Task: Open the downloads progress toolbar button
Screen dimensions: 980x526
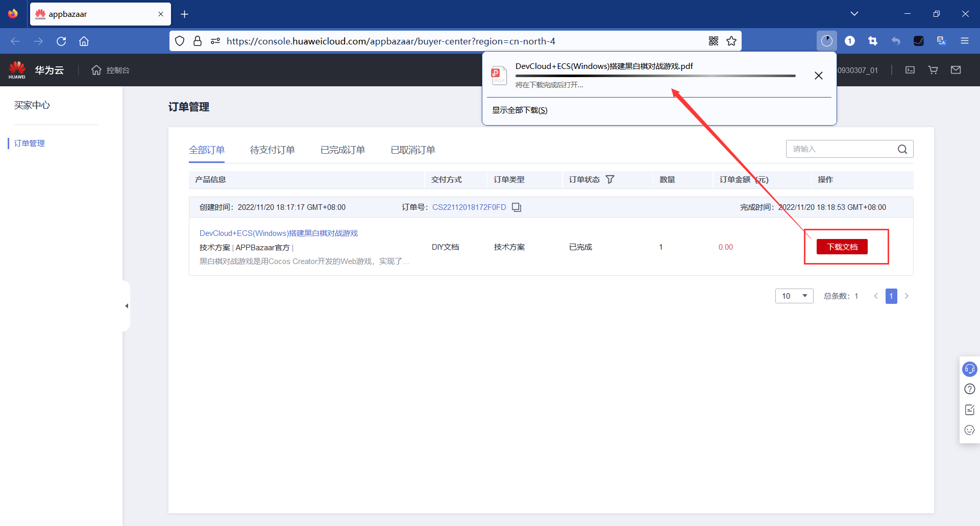Action: [827, 41]
